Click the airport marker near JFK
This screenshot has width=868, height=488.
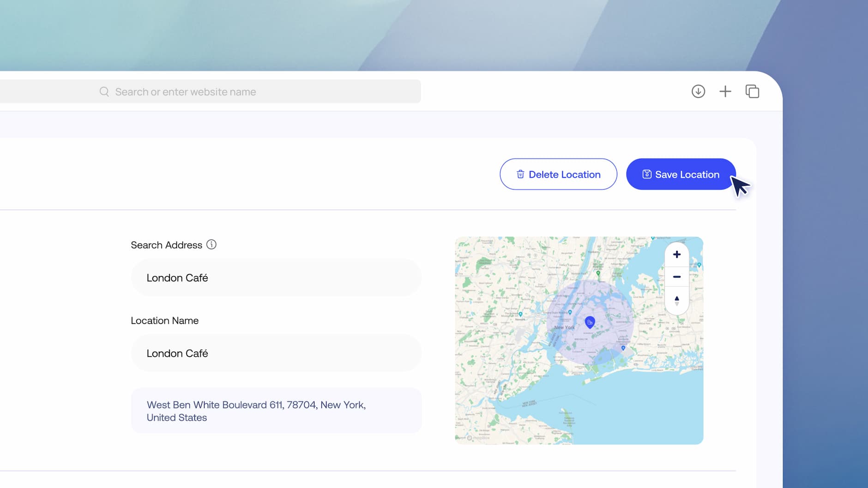coord(623,348)
